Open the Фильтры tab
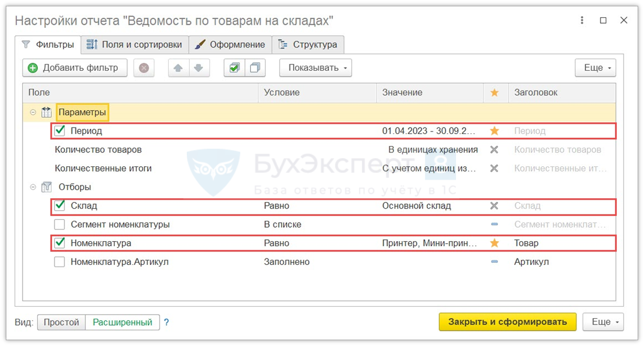Image resolution: width=644 pixels, height=346 pixels. [x=48, y=44]
